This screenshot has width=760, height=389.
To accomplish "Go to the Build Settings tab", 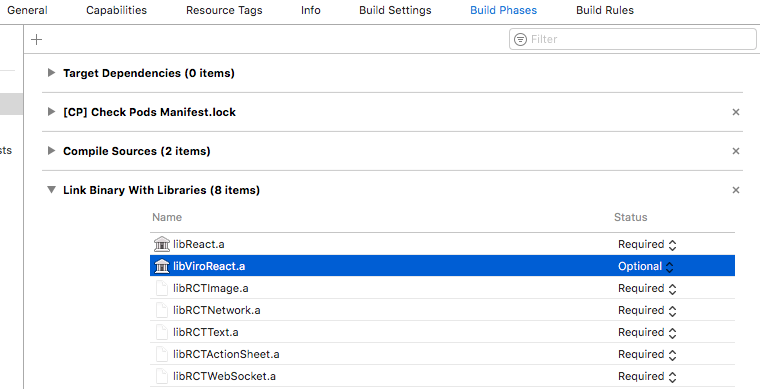I will point(395,10).
